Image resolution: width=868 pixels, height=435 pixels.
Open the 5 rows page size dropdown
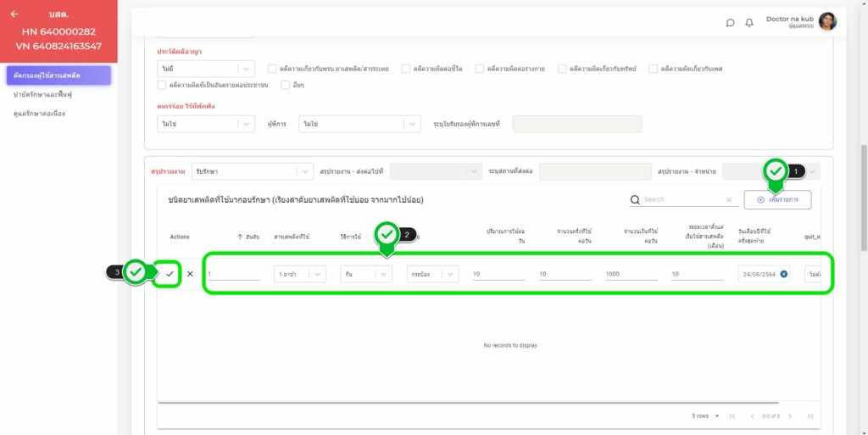coord(705,415)
